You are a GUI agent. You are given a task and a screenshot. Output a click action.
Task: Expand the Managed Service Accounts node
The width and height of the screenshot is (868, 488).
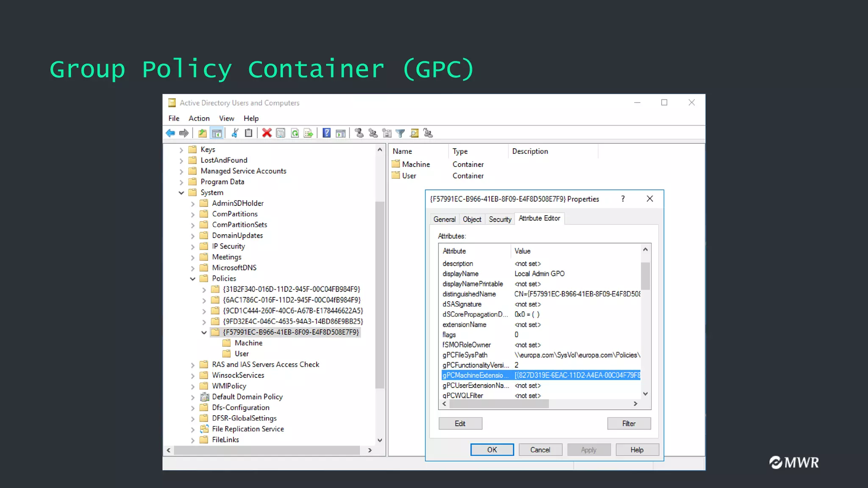pyautogui.click(x=181, y=172)
